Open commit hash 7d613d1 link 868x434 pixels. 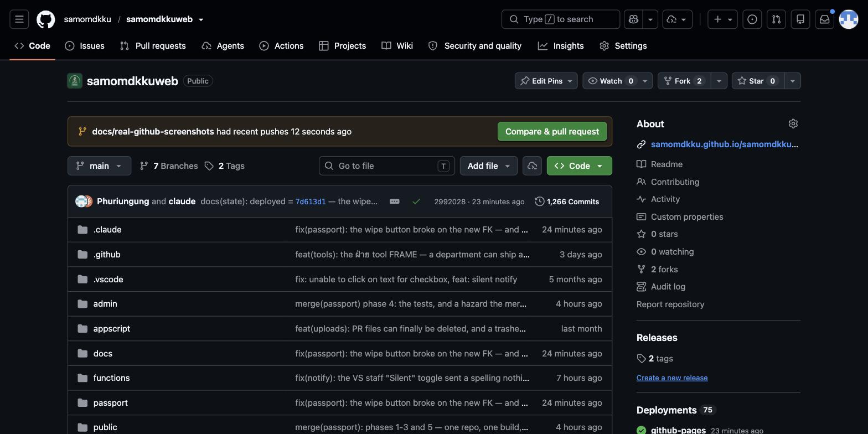pyautogui.click(x=311, y=201)
